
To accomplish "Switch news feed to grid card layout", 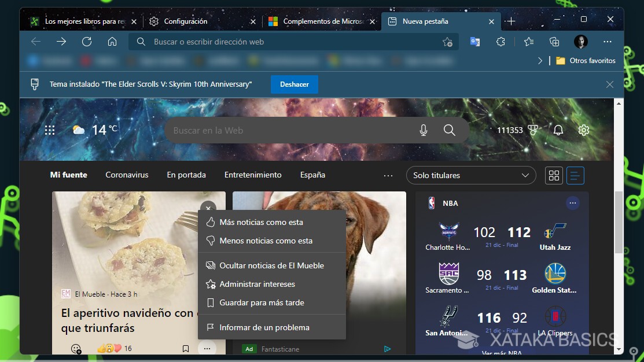I will [553, 175].
